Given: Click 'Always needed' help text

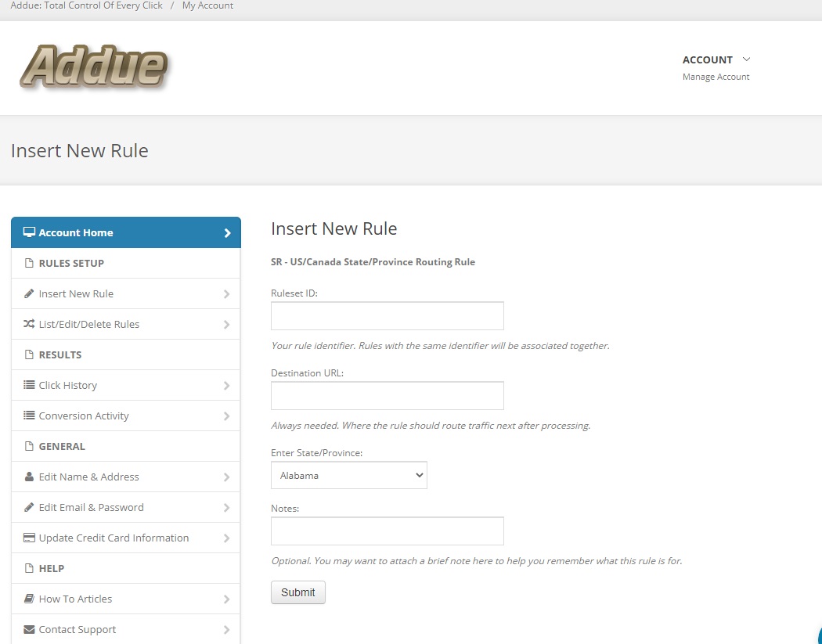Looking at the screenshot, I should (431, 426).
